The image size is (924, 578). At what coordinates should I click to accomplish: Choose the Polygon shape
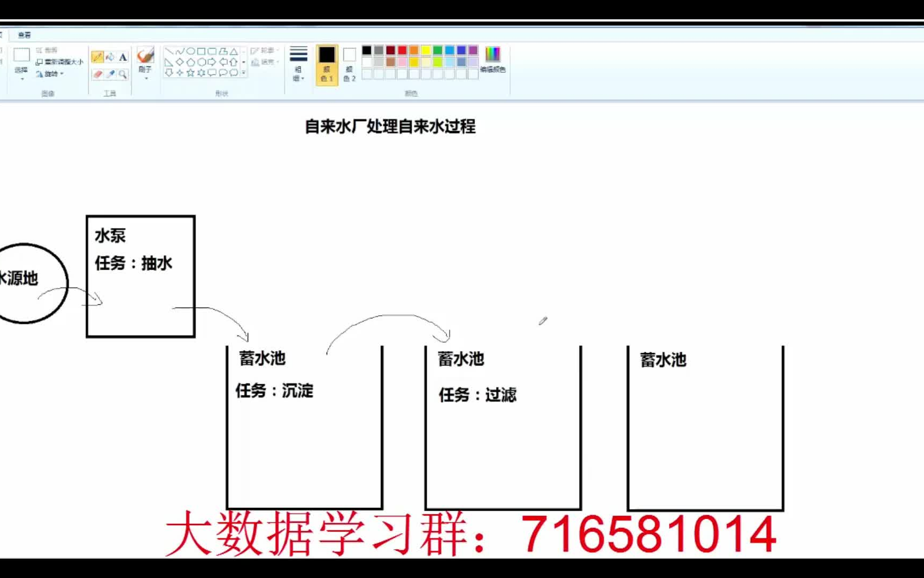[x=223, y=51]
